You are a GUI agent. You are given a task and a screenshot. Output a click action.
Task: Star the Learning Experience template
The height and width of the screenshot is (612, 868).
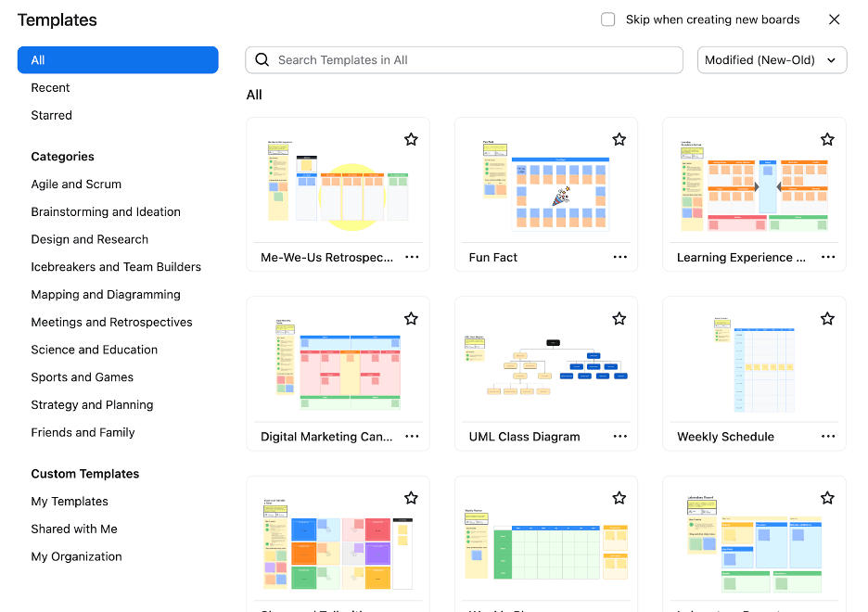click(827, 139)
